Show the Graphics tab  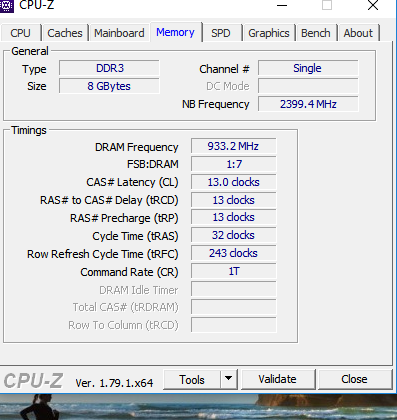click(x=269, y=33)
